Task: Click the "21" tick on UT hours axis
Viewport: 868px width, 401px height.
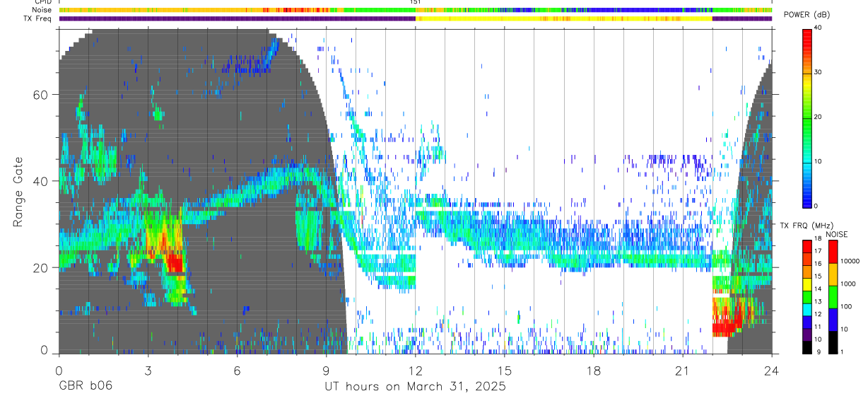Action: pyautogui.click(x=683, y=371)
